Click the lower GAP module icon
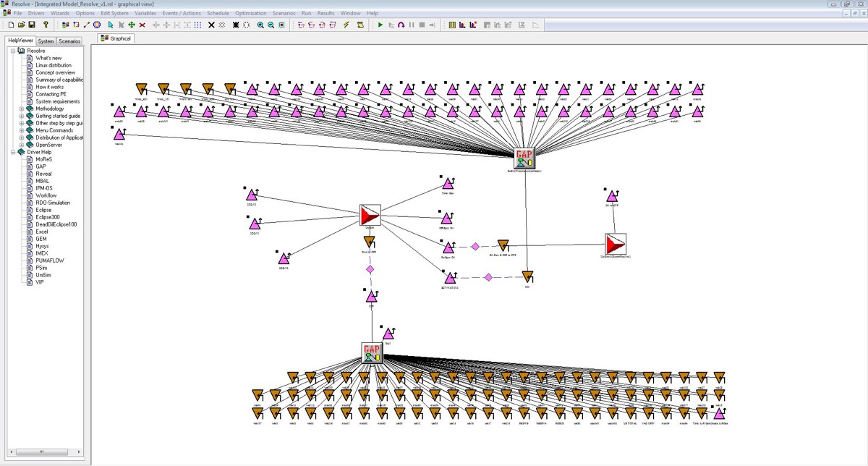868x466 pixels. pos(372,353)
